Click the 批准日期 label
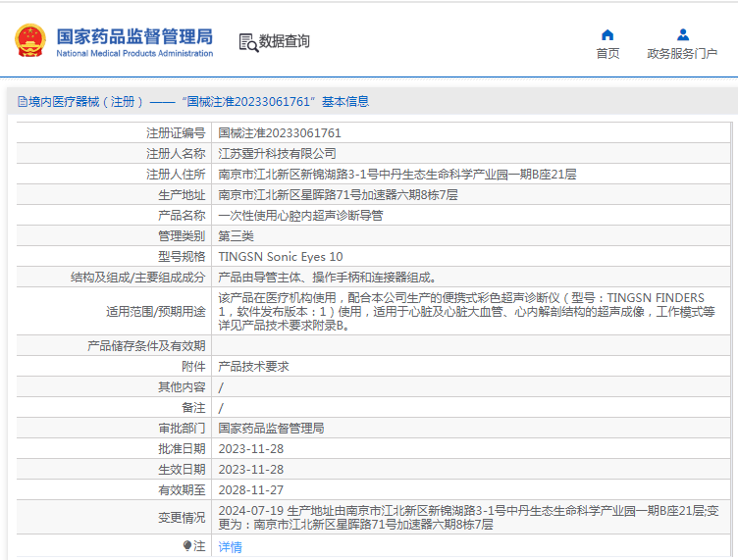The image size is (738, 560). click(182, 449)
